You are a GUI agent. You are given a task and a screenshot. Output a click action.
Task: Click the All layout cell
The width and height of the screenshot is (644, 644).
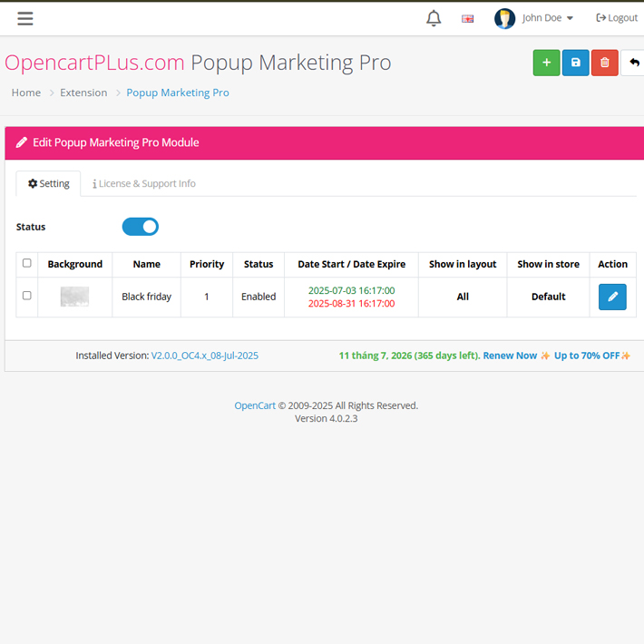[463, 297]
